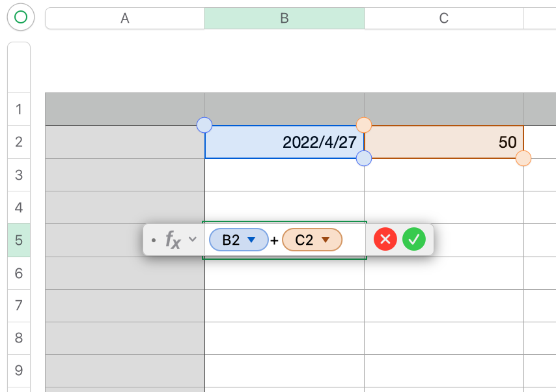The width and height of the screenshot is (556, 392).
Task: Click blue selection handle at B2 bottom-right
Action: click(364, 158)
